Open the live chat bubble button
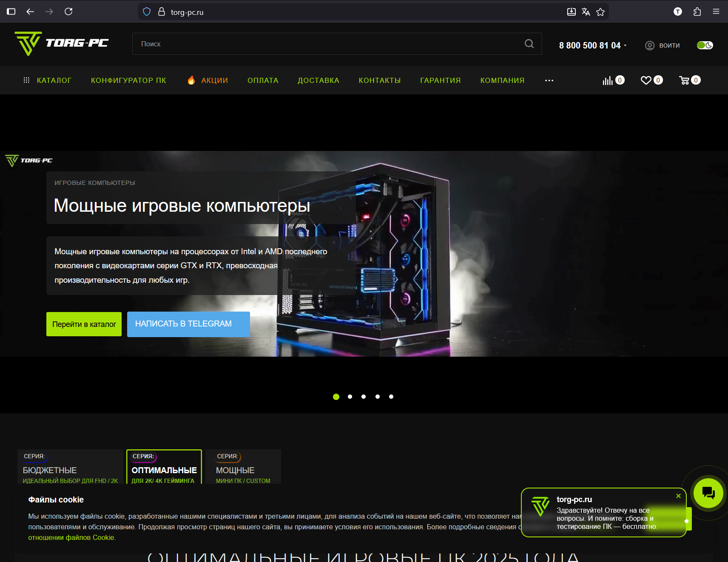This screenshot has height=562, width=728. pos(708,493)
